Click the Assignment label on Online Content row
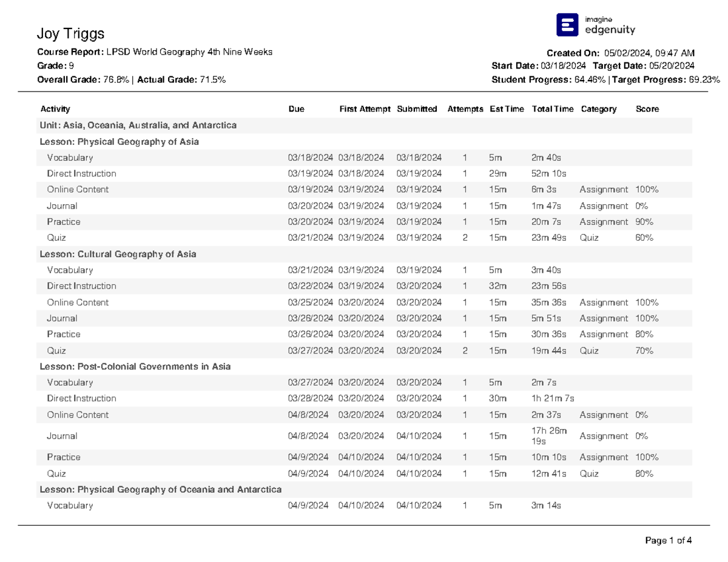The width and height of the screenshot is (728, 562). (x=604, y=189)
